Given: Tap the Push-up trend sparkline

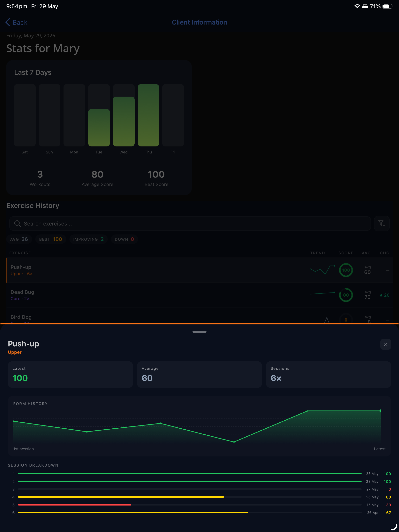Looking at the screenshot, I should click(322, 270).
